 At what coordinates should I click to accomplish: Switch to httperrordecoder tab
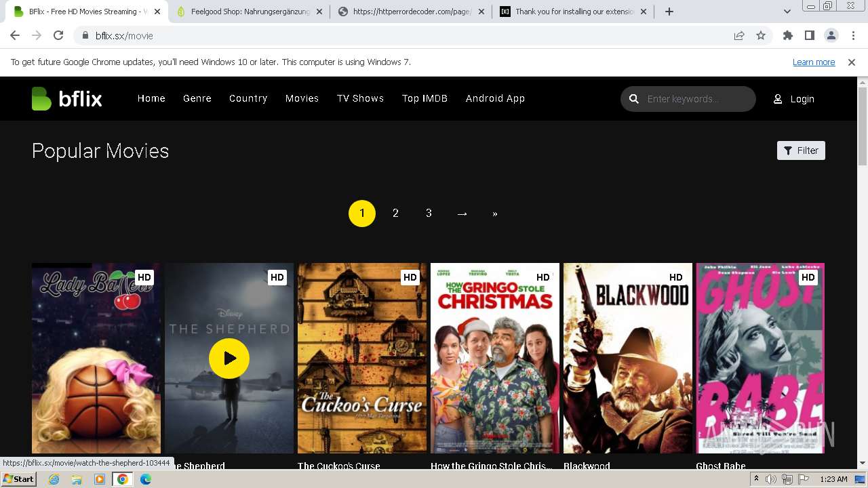coord(412,12)
